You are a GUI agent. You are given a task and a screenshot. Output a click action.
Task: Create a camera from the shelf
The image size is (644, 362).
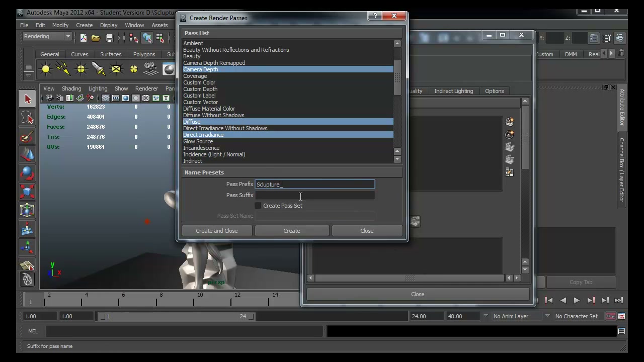pyautogui.click(x=151, y=69)
